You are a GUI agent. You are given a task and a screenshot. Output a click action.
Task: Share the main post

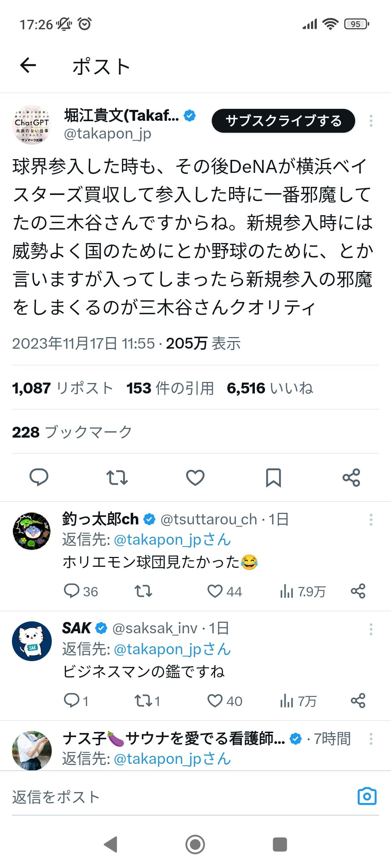click(351, 477)
